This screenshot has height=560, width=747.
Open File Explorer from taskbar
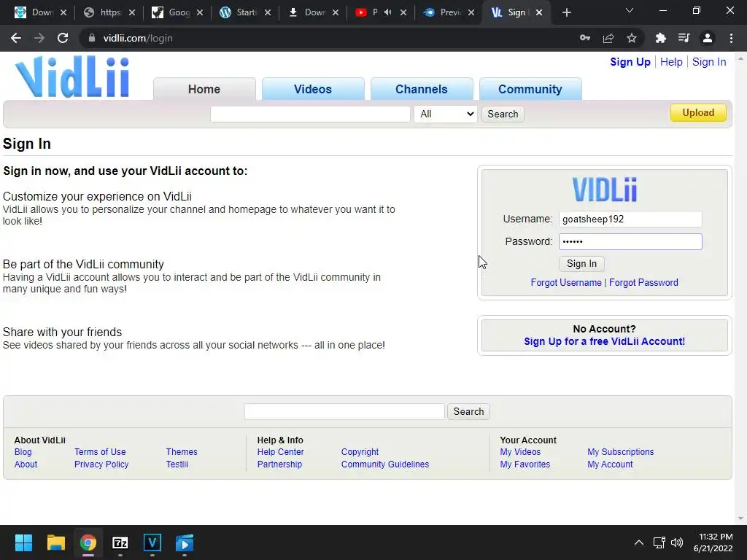click(x=55, y=542)
